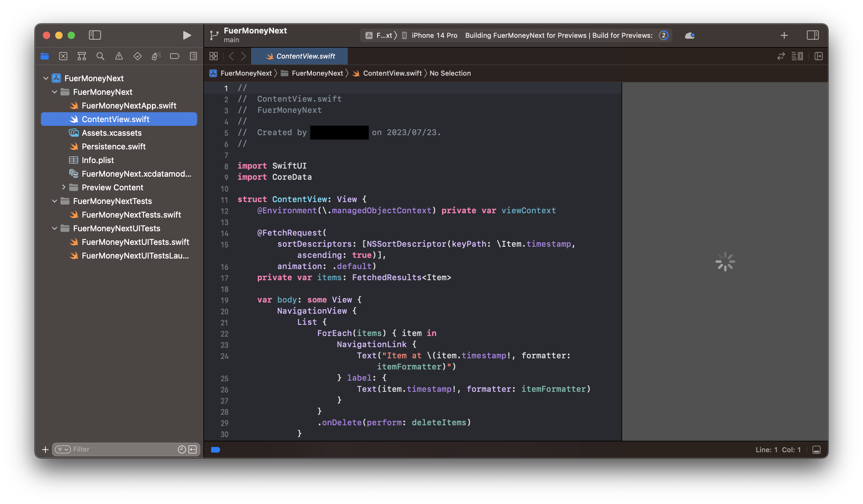Viewport: 863px width, 504px height.
Task: Run the project with the Play button
Action: [186, 35]
